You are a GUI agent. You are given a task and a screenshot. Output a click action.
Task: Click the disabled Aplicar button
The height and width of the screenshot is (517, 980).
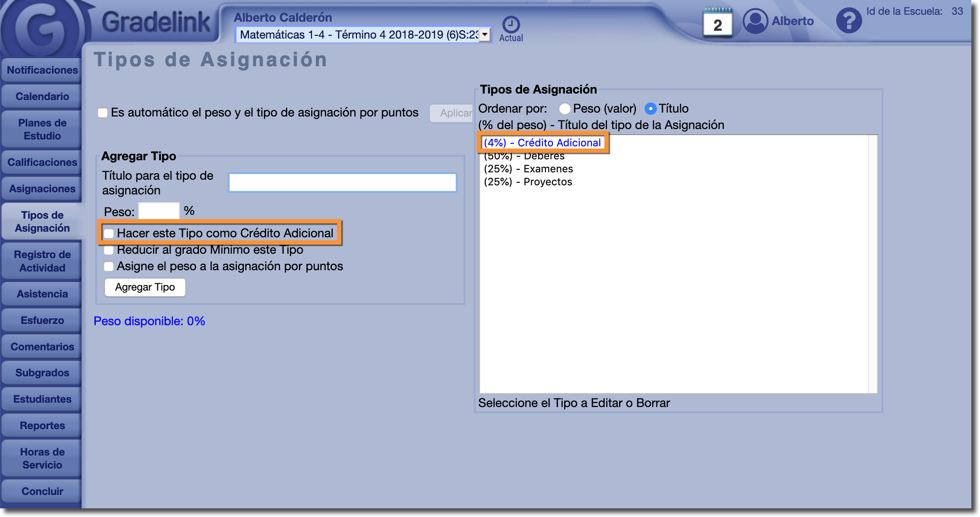pyautogui.click(x=453, y=113)
